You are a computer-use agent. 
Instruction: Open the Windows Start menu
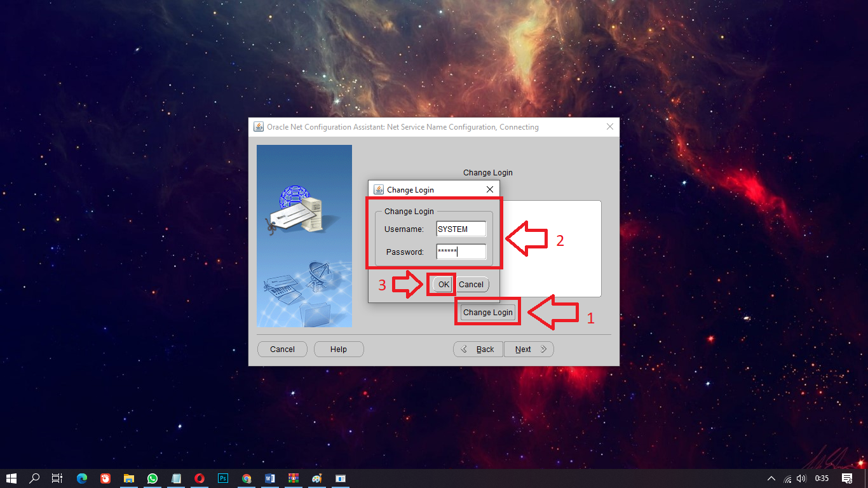11,478
